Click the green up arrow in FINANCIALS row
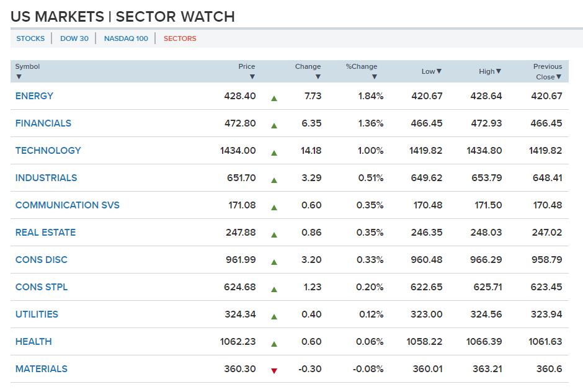Image resolution: width=583 pixels, height=392 pixels. (x=274, y=125)
